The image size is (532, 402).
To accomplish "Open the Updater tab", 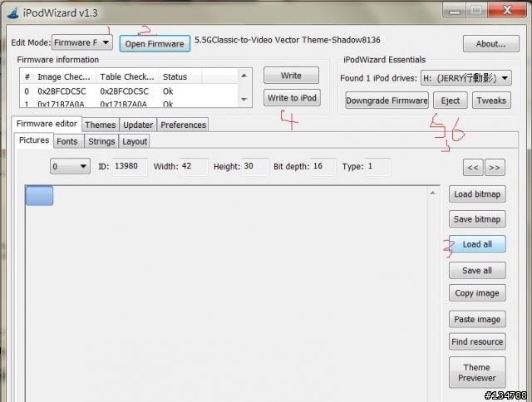I will coord(138,125).
